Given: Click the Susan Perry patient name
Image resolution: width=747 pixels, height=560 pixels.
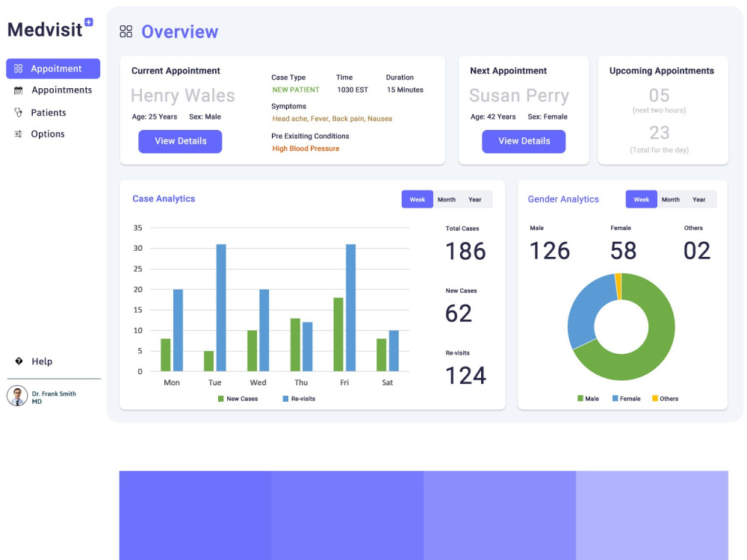Looking at the screenshot, I should pyautogui.click(x=519, y=96).
